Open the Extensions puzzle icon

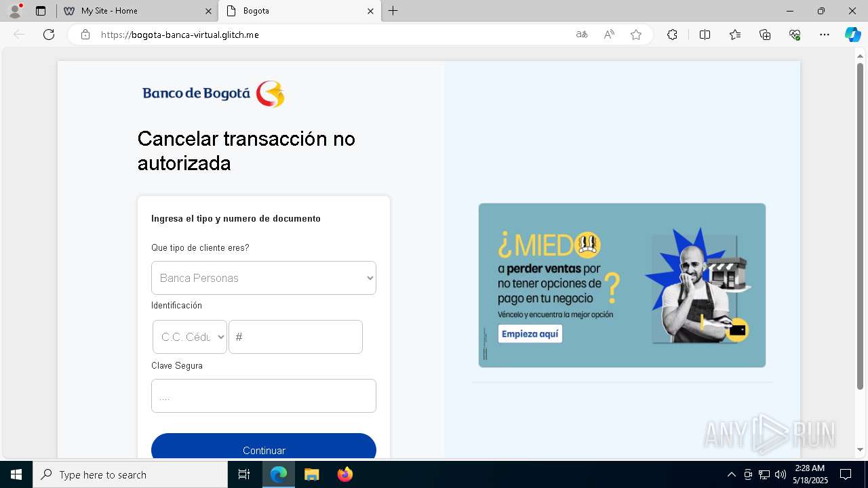[x=672, y=35]
